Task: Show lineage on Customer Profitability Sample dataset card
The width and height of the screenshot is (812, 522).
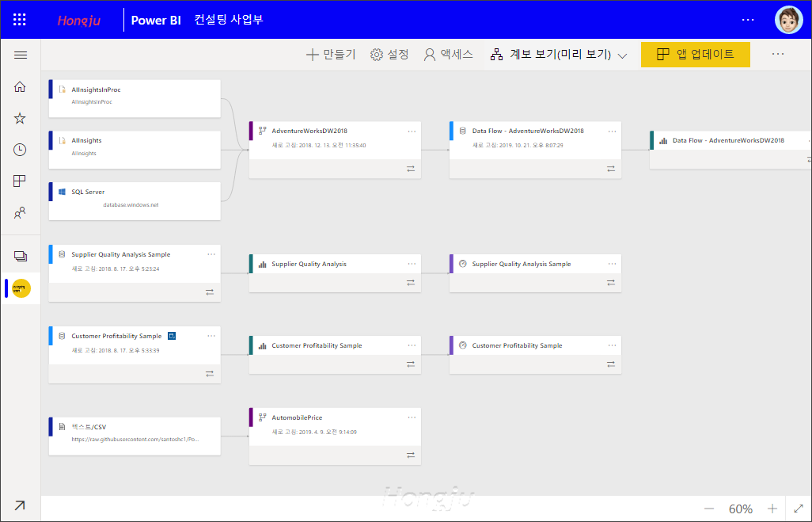Action: pos(210,373)
